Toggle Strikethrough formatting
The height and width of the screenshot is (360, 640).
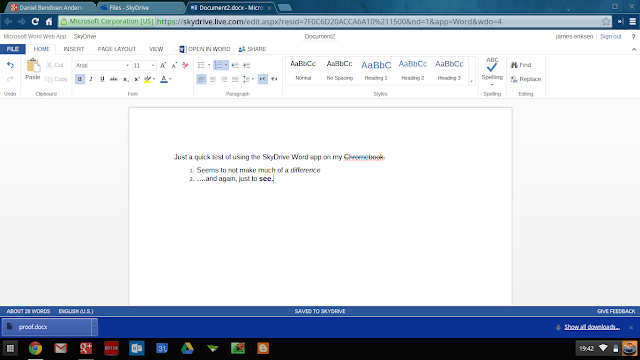tap(114, 79)
